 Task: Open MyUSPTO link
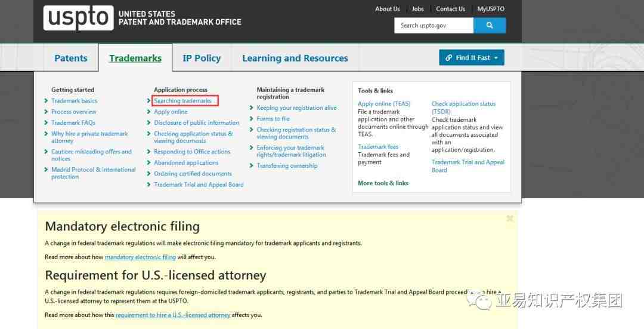point(491,8)
